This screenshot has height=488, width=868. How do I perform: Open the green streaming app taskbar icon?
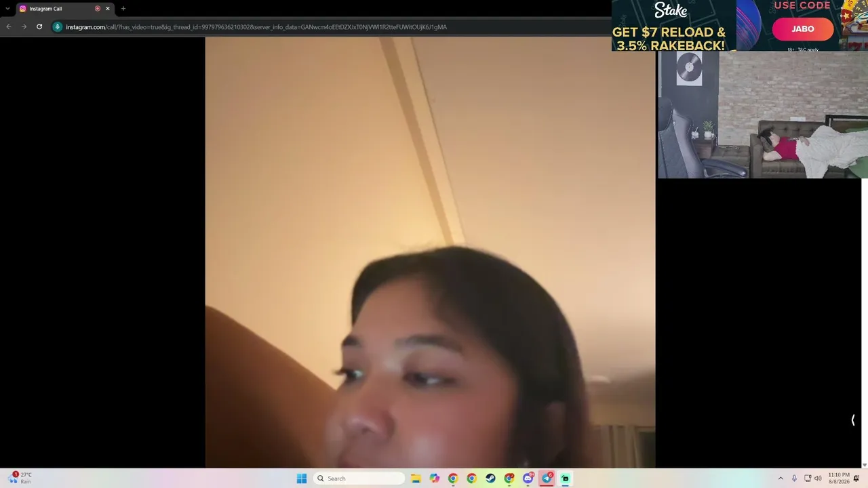tap(566, 479)
